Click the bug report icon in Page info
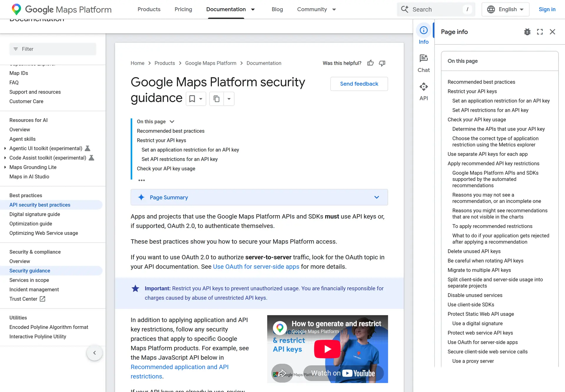The image size is (565, 392). pyautogui.click(x=527, y=32)
